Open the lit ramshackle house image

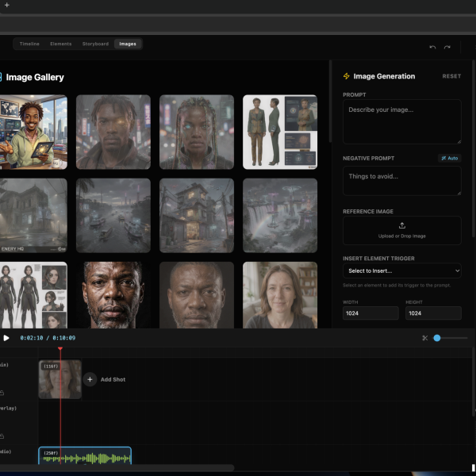(197, 216)
